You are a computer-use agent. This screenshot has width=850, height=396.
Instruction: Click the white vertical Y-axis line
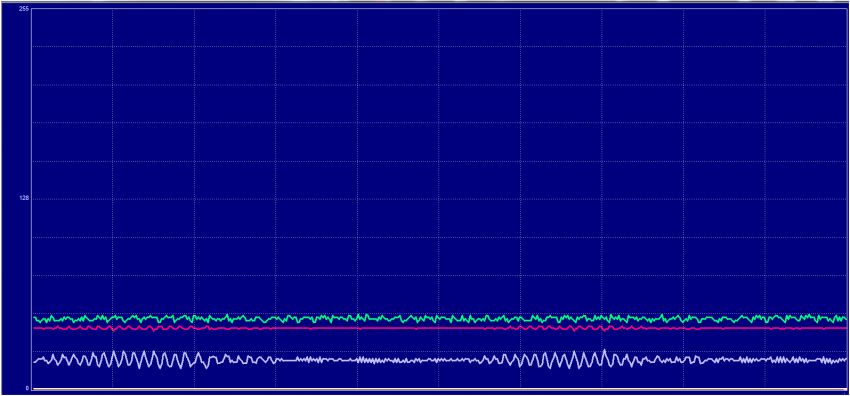(31, 198)
